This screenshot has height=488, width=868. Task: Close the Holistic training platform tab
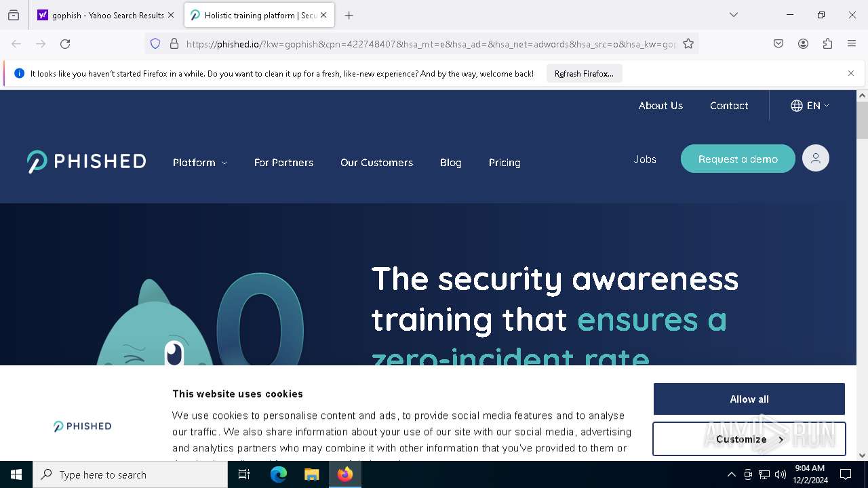[323, 15]
